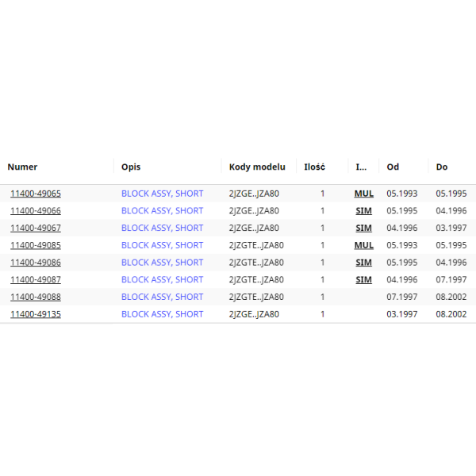Open part number 11400-49065
This screenshot has width=476, height=476.
[x=36, y=194]
